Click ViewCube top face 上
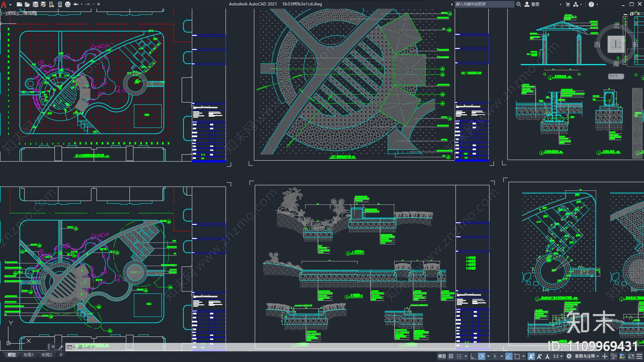Image resolution: width=644 pixels, height=362 pixels. [615, 44]
